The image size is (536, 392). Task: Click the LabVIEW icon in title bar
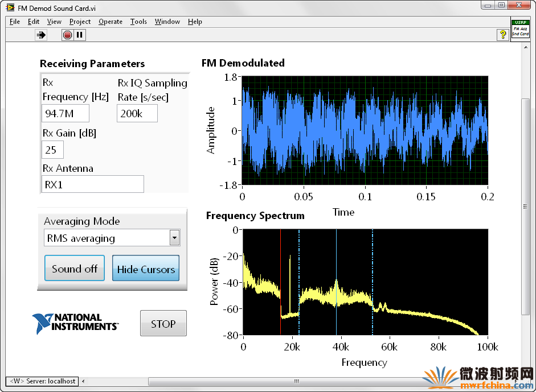point(10,7)
